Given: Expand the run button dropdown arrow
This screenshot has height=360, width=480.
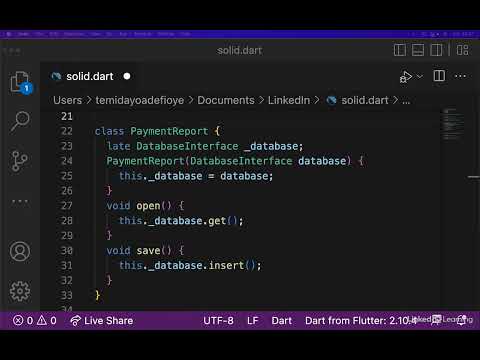Looking at the screenshot, I should pos(420,77).
